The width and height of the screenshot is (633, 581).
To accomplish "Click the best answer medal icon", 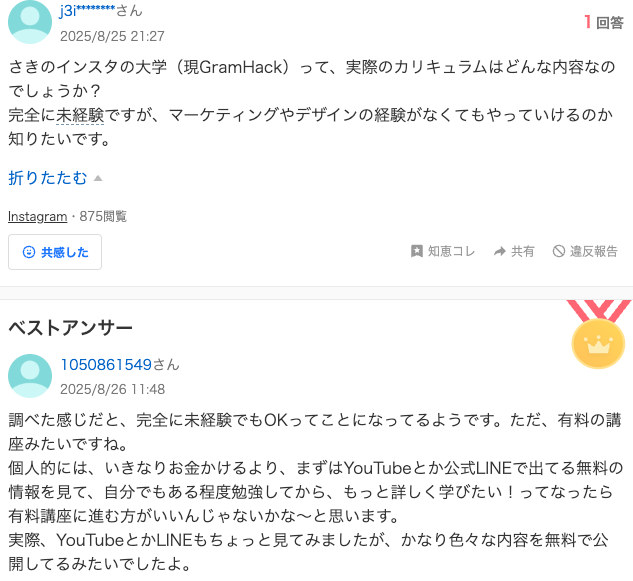I will tap(598, 334).
